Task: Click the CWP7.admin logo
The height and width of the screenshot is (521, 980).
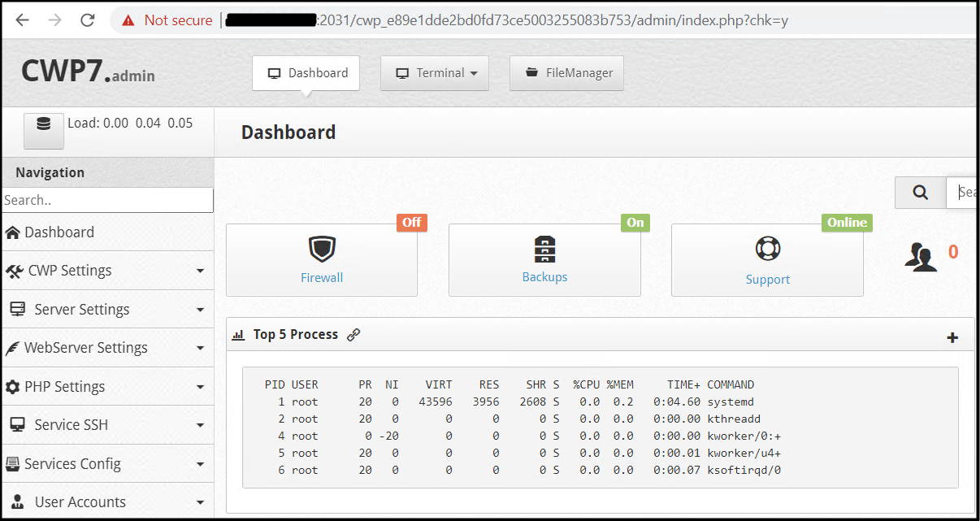Action: [x=88, y=72]
